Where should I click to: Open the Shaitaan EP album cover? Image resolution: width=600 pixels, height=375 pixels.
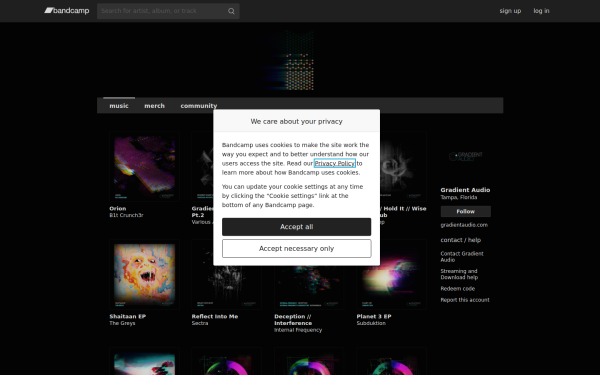point(144,274)
